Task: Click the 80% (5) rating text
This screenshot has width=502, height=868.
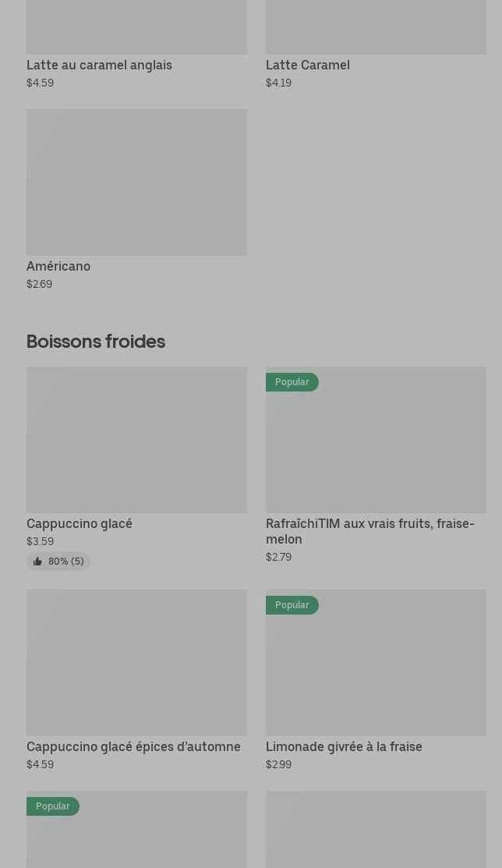Action: tap(65, 562)
